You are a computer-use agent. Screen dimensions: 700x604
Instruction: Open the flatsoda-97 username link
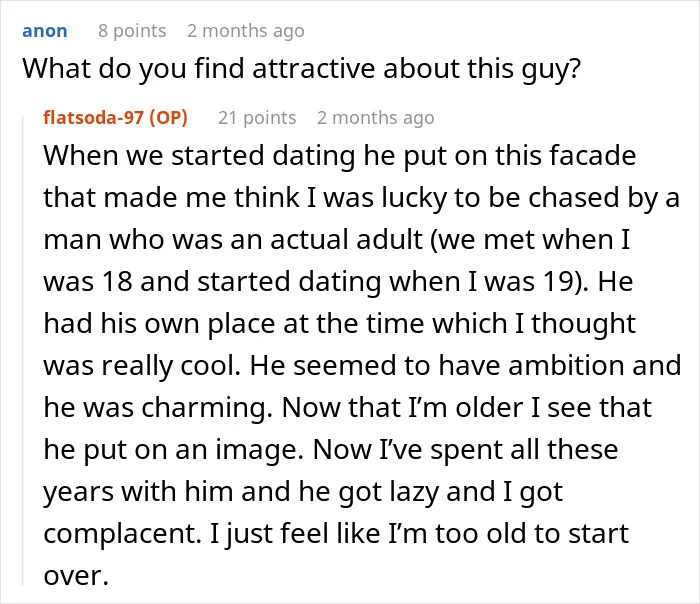pos(93,117)
